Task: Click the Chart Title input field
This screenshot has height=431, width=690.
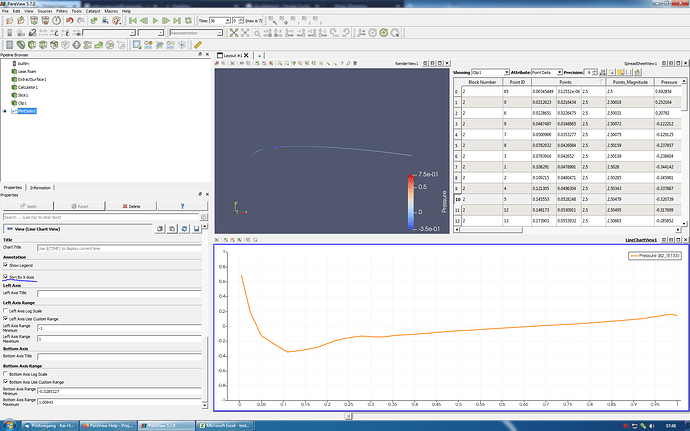Action: pyautogui.click(x=120, y=246)
